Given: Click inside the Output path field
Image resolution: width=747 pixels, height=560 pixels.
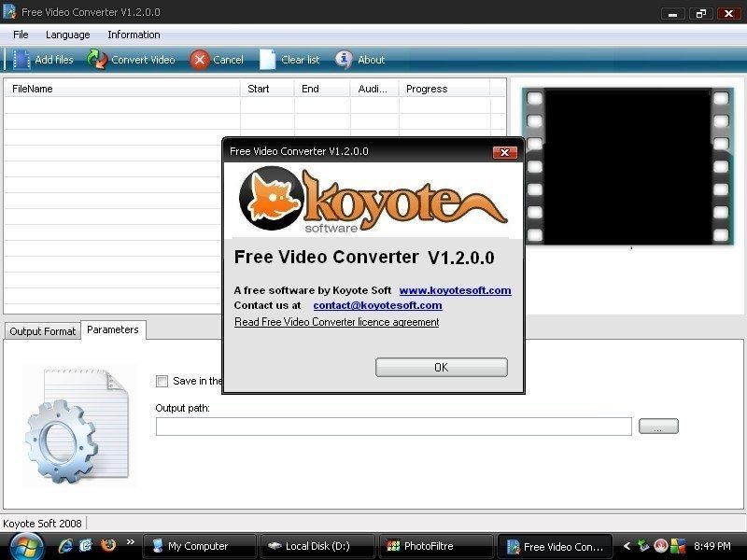Looking at the screenshot, I should (392, 427).
